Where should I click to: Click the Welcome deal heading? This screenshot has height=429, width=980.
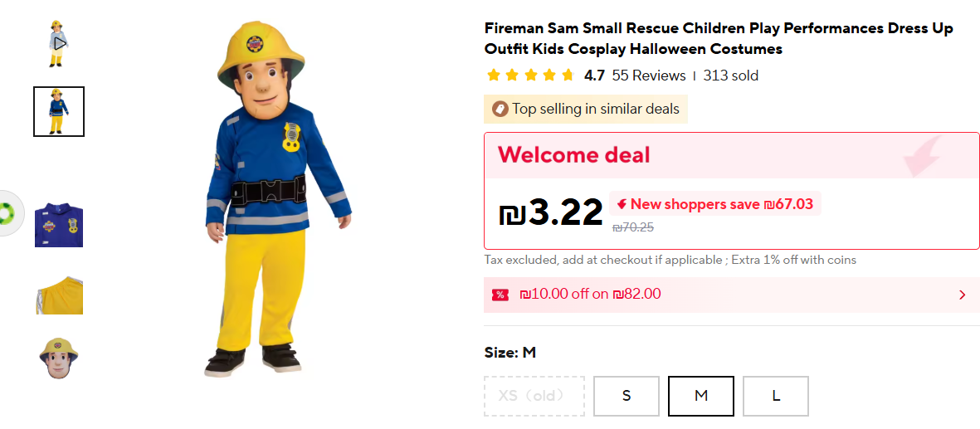point(574,155)
